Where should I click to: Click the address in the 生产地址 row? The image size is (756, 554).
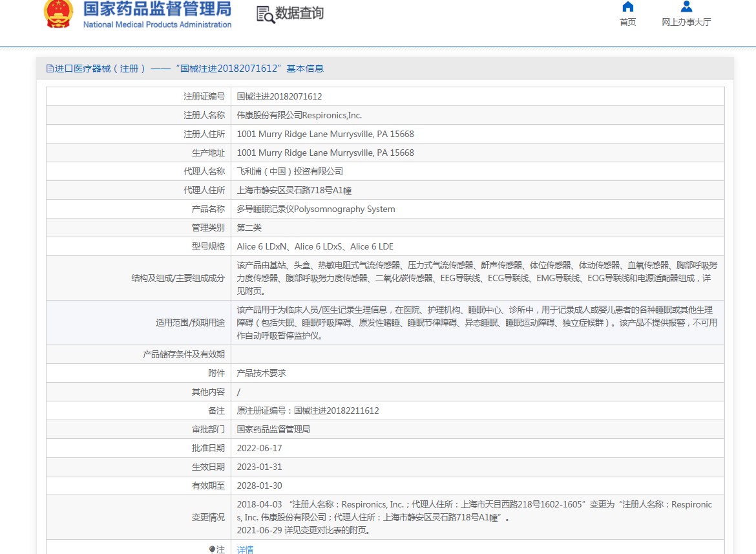[326, 153]
